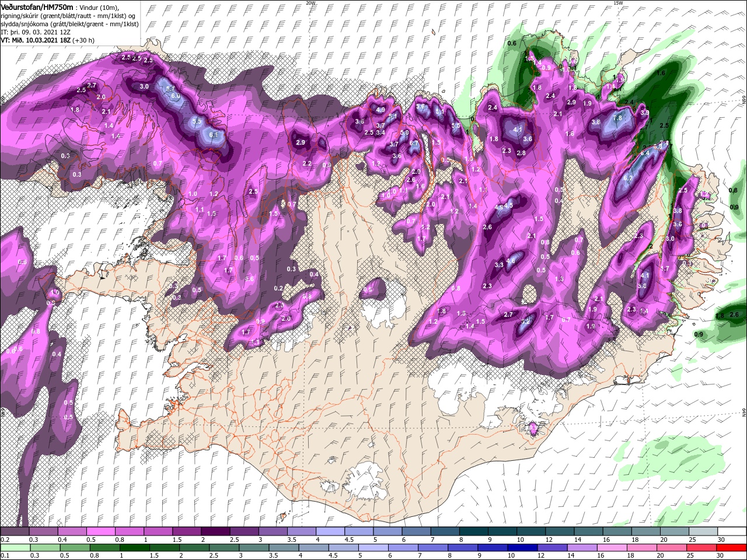Click the 3.3 snowfall value on the map
This screenshot has height=560, width=747.
[499, 265]
